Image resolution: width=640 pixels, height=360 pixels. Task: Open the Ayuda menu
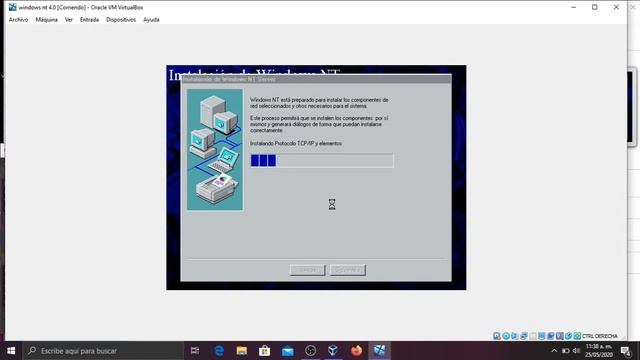coord(151,20)
